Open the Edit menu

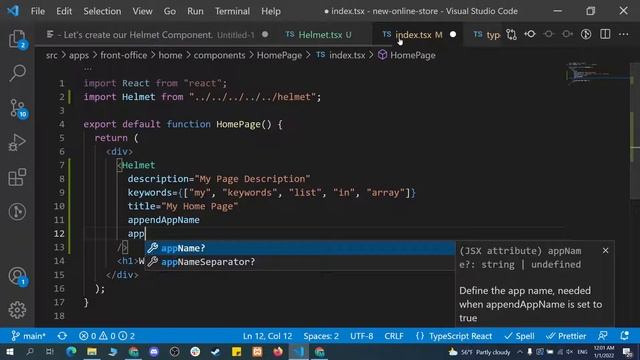(64, 11)
